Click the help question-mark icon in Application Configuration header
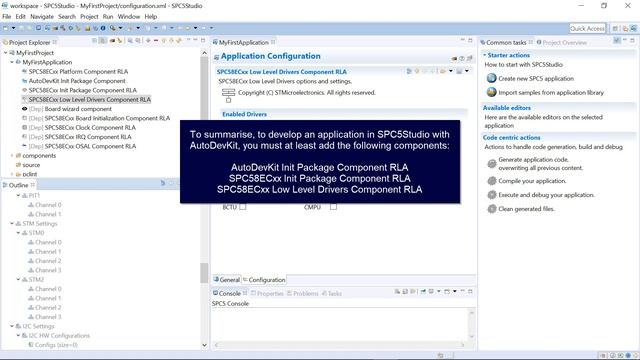 point(462,58)
